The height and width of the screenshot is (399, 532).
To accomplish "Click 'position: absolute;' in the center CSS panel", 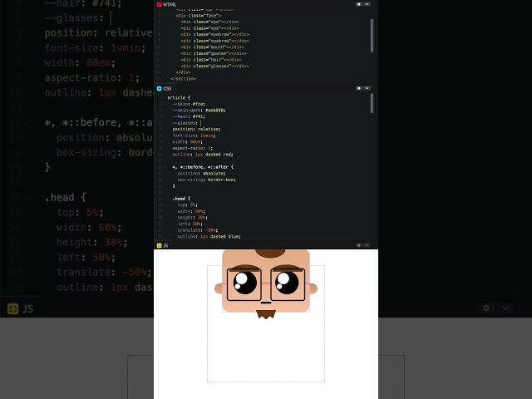I will (x=201, y=174).
